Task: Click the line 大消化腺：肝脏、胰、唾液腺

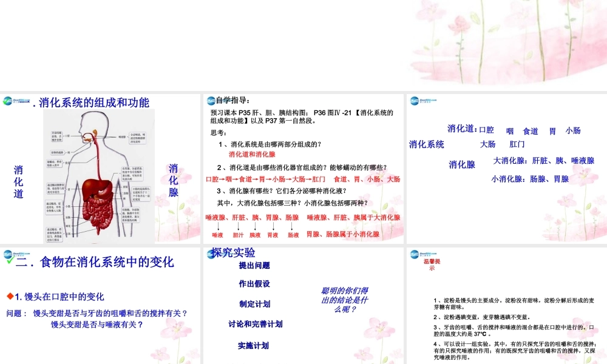Action: pyautogui.click(x=543, y=161)
